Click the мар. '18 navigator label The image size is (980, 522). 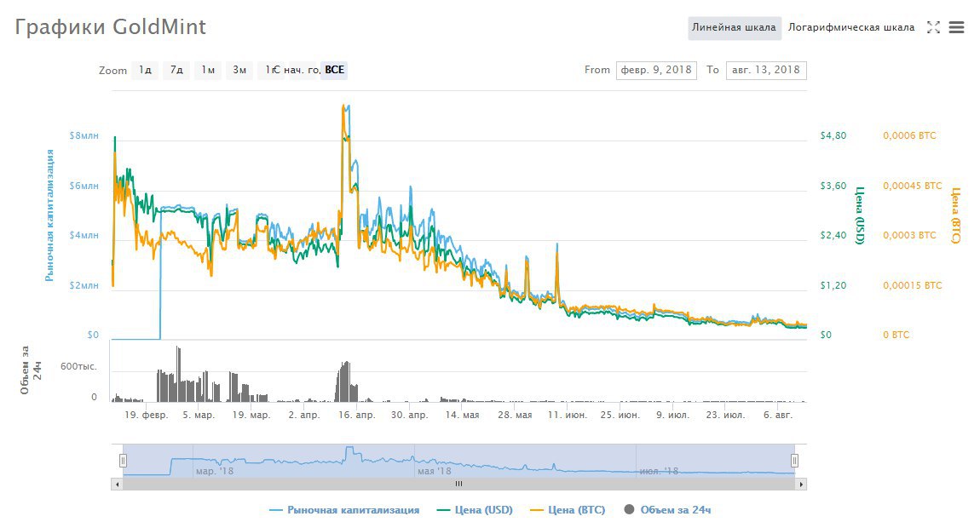[x=215, y=471]
